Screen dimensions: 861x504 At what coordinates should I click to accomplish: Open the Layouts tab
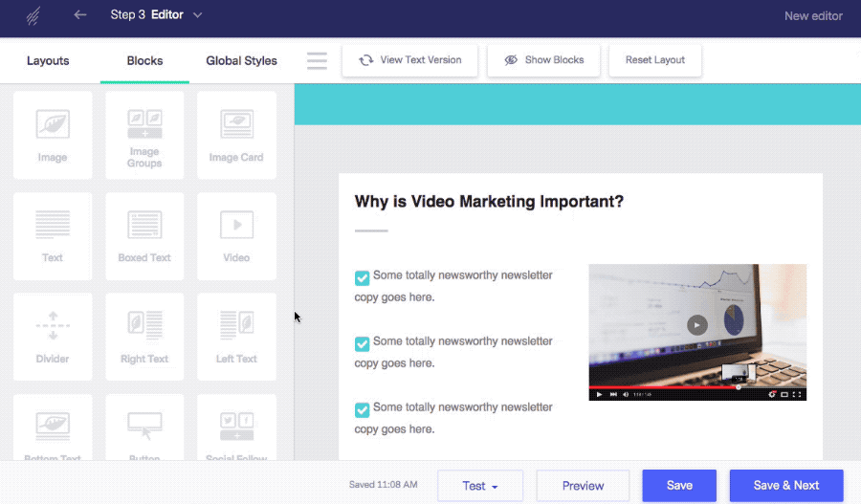tap(48, 60)
